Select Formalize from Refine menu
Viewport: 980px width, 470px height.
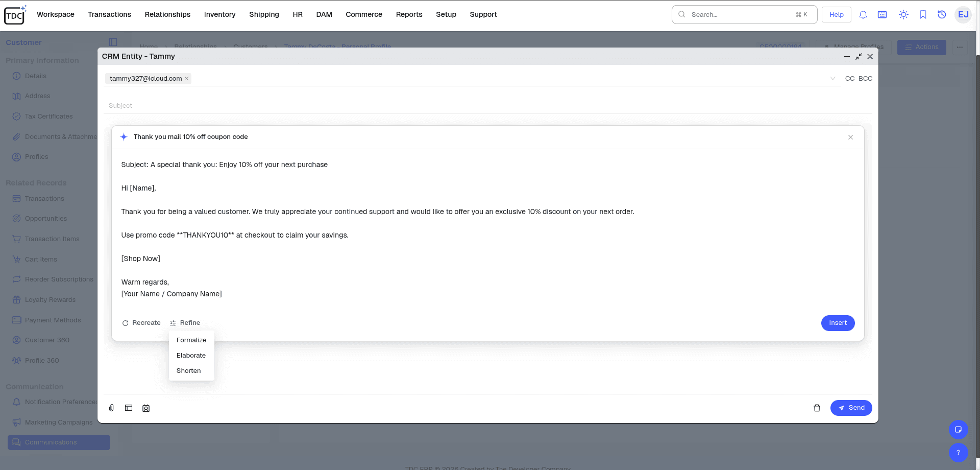pyautogui.click(x=191, y=340)
